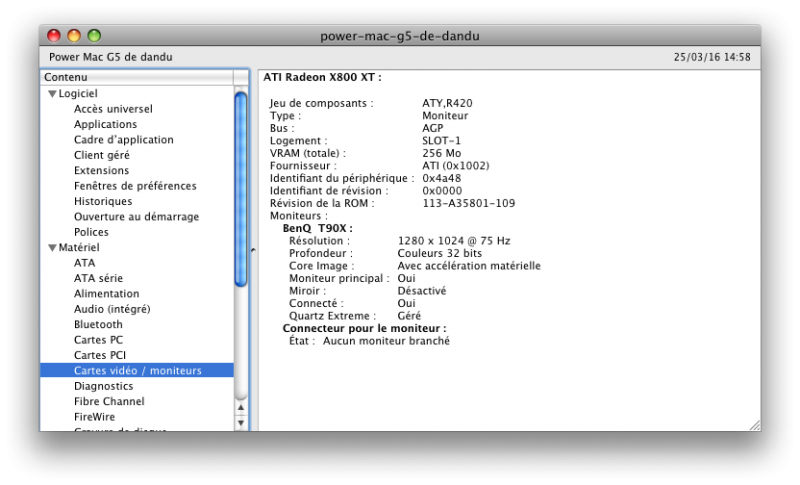Click the ROM revision 113-A35801-109

point(468,203)
